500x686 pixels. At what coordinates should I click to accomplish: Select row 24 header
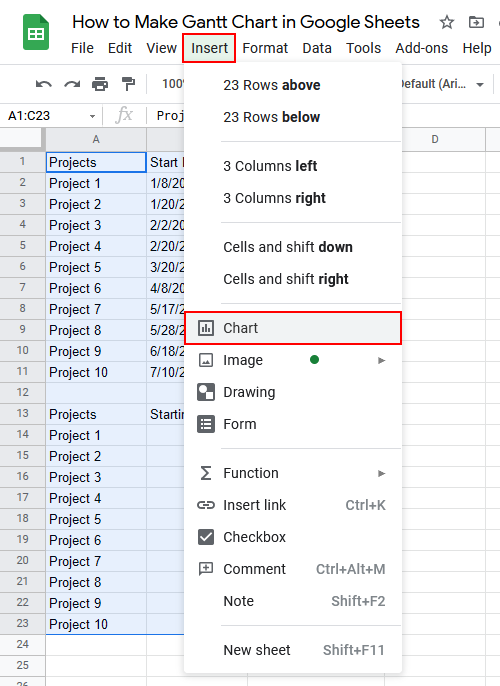tap(22, 644)
